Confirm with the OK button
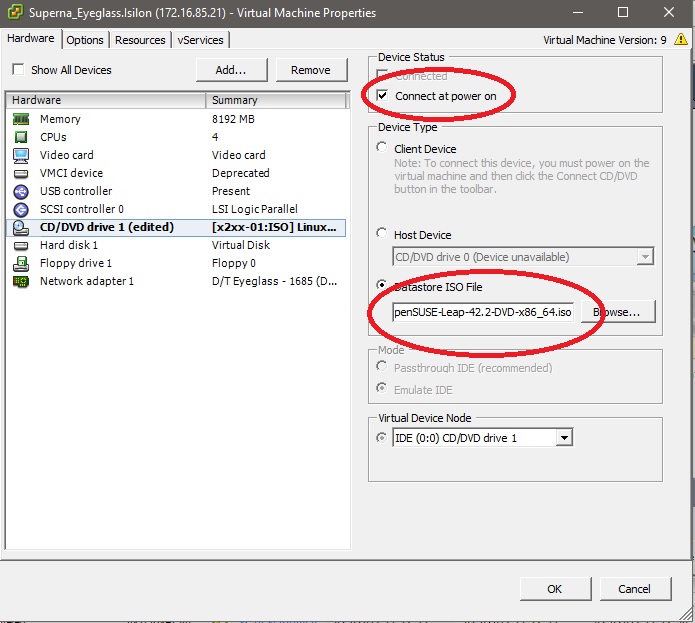Image resolution: width=695 pixels, height=623 pixels. tap(555, 589)
